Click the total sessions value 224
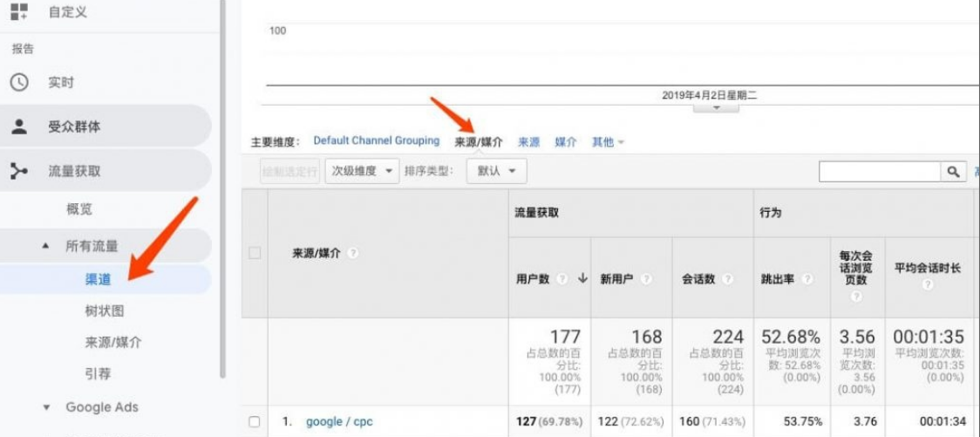This screenshot has height=437, width=980. (727, 337)
